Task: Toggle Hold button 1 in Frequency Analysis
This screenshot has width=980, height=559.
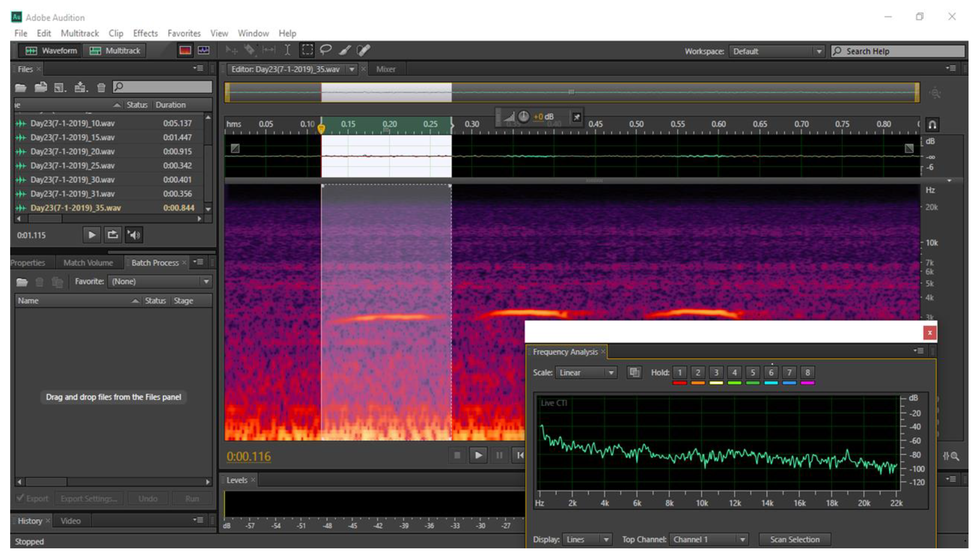Action: click(x=680, y=372)
